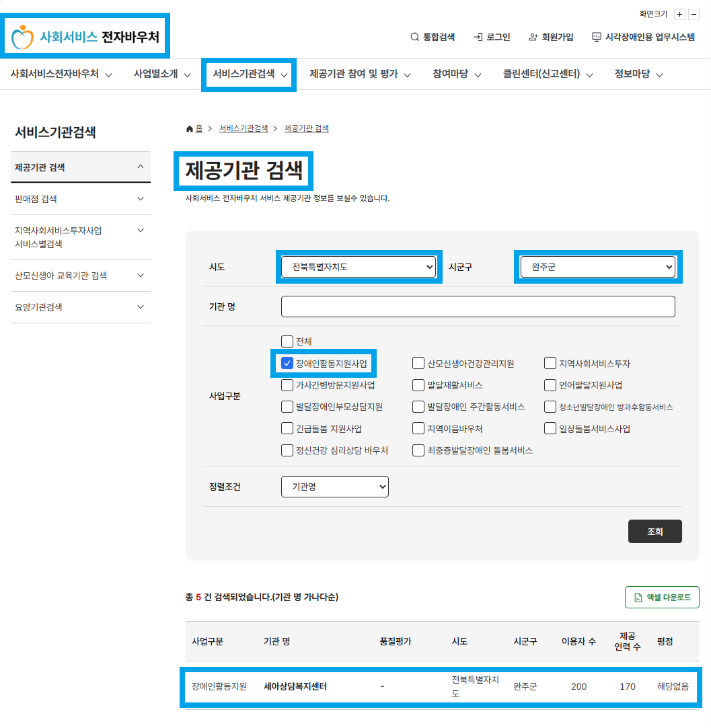The width and height of the screenshot is (711, 728).
Task: Enable the 발달재활서비스 checkbox
Action: [x=418, y=385]
